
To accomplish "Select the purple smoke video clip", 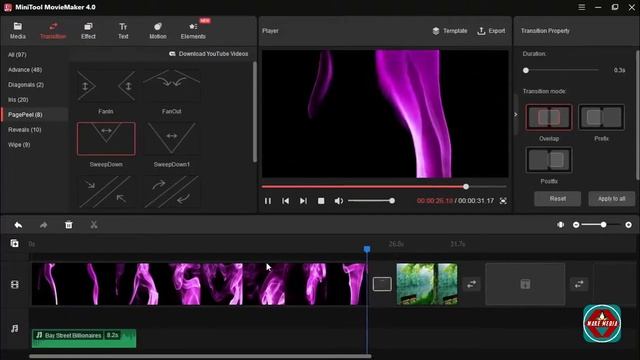I will click(x=199, y=284).
